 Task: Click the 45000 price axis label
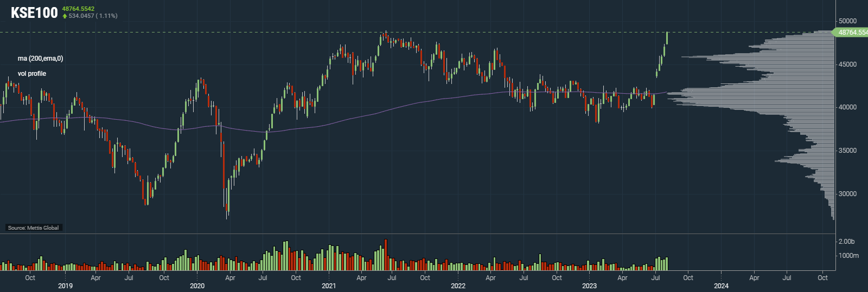(x=847, y=64)
